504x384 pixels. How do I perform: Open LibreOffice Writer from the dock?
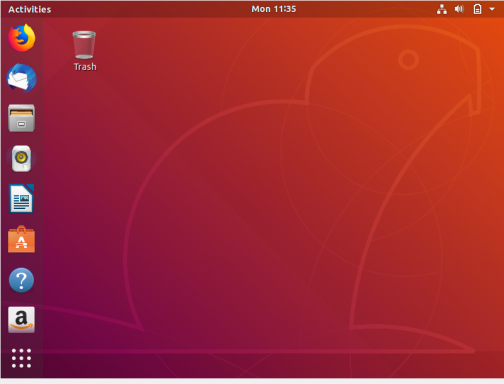tap(22, 199)
